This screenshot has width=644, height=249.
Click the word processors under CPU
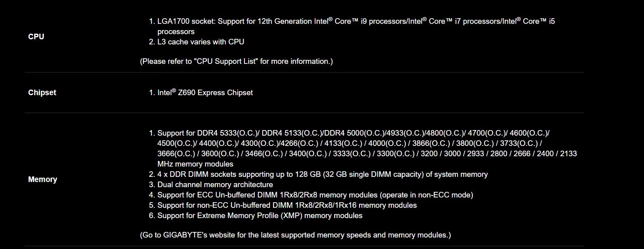pyautogui.click(x=176, y=31)
